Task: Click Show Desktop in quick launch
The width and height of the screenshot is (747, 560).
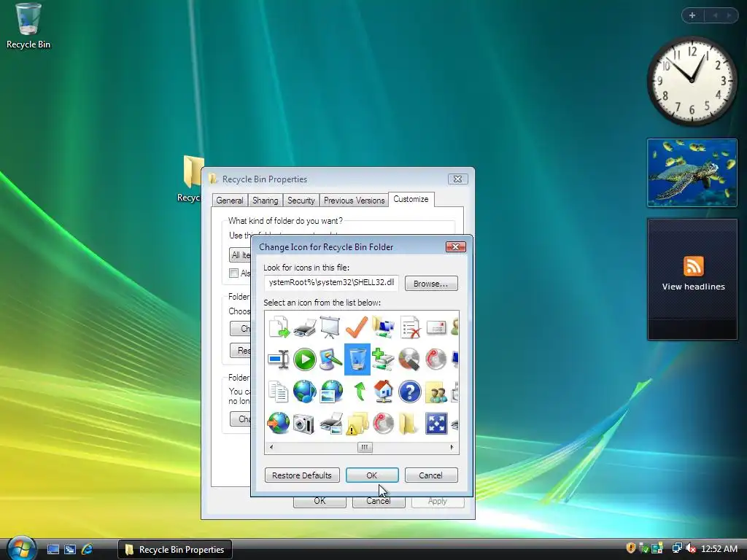Action: pyautogui.click(x=53, y=550)
